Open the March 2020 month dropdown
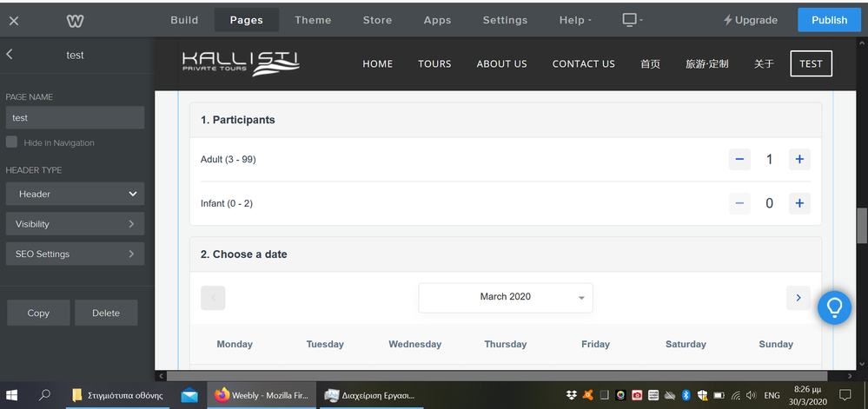The image size is (868, 409). 506,297
